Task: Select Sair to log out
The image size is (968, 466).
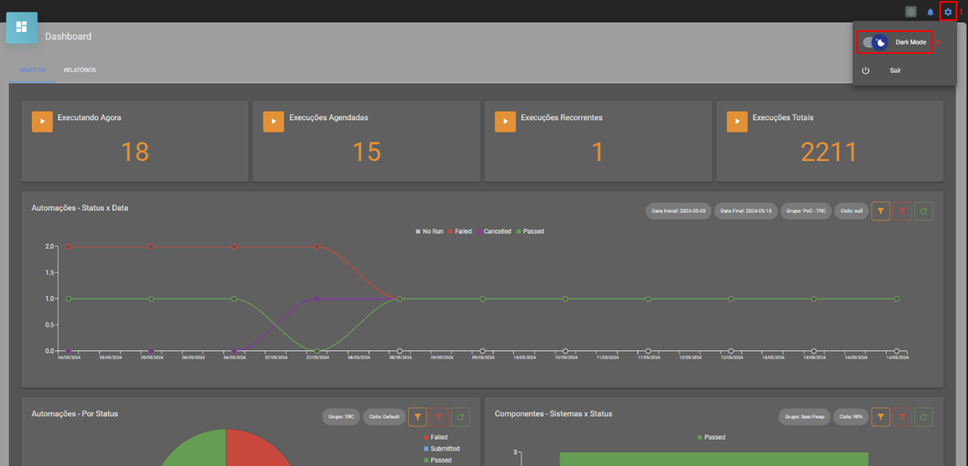Action: click(895, 70)
